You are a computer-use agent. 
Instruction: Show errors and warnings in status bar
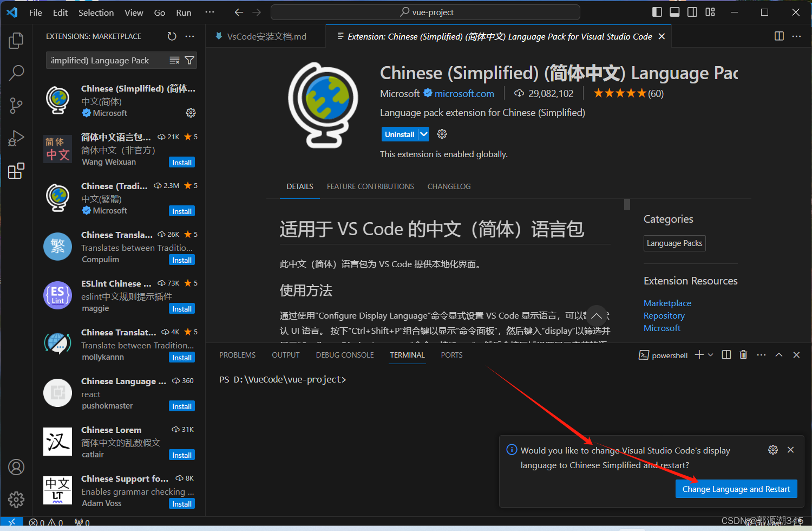[46, 523]
